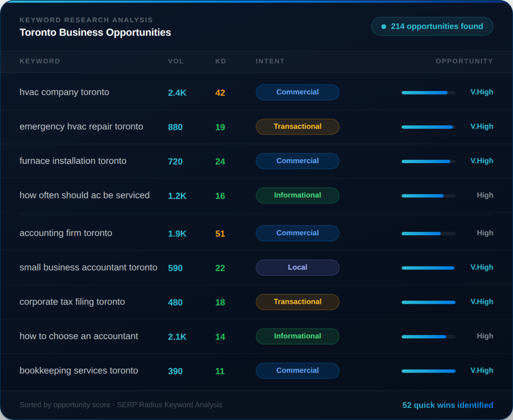Click Transactional tag for corporate tax filing
Screen dimensions: 513x420
[298, 302]
